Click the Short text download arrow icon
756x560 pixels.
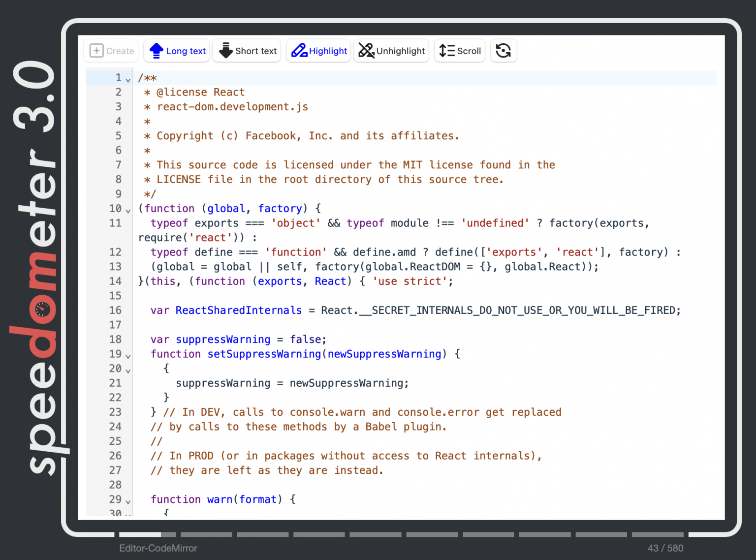tap(225, 50)
